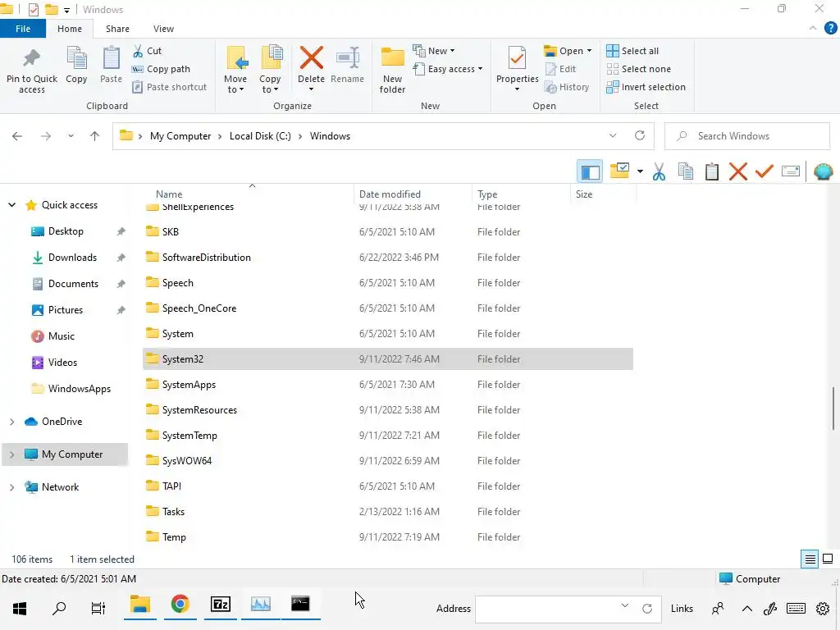Click the orange checkmark toolbar icon

(x=765, y=171)
